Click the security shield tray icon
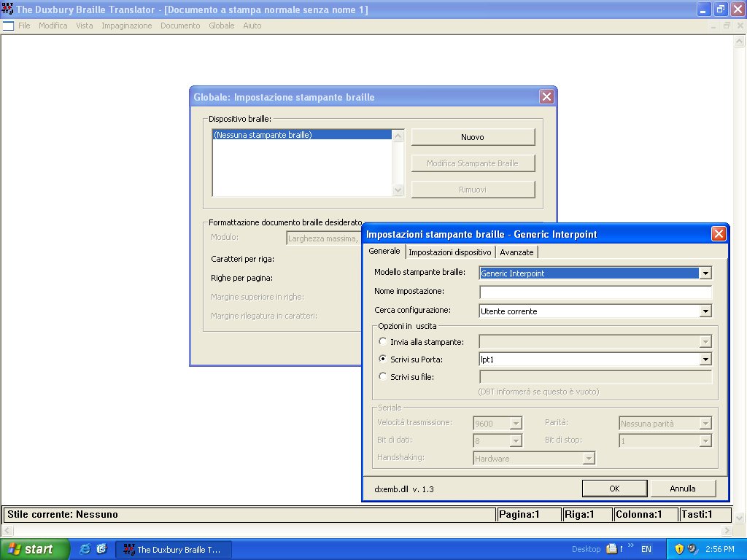747x560 pixels. tap(679, 549)
